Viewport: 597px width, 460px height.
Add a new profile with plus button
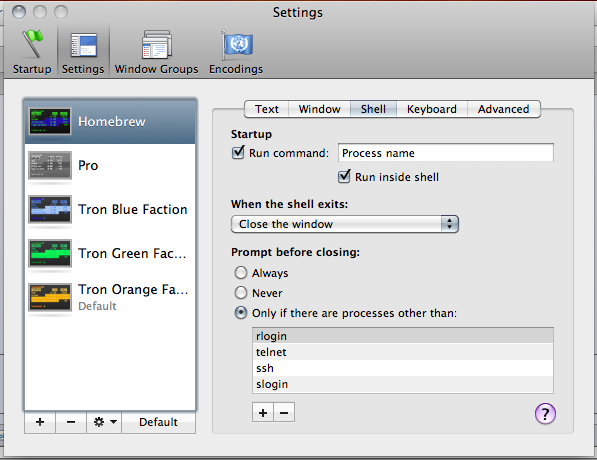(40, 422)
